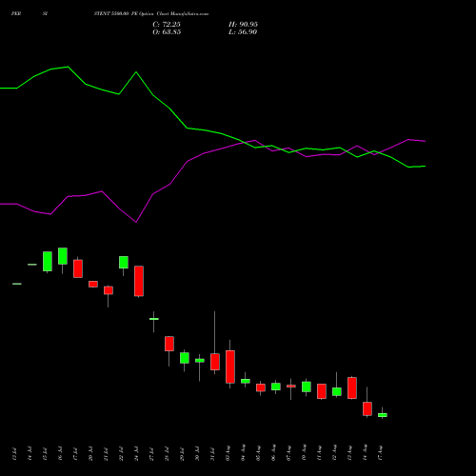Click the green candle for 15 Jul

click(48, 261)
